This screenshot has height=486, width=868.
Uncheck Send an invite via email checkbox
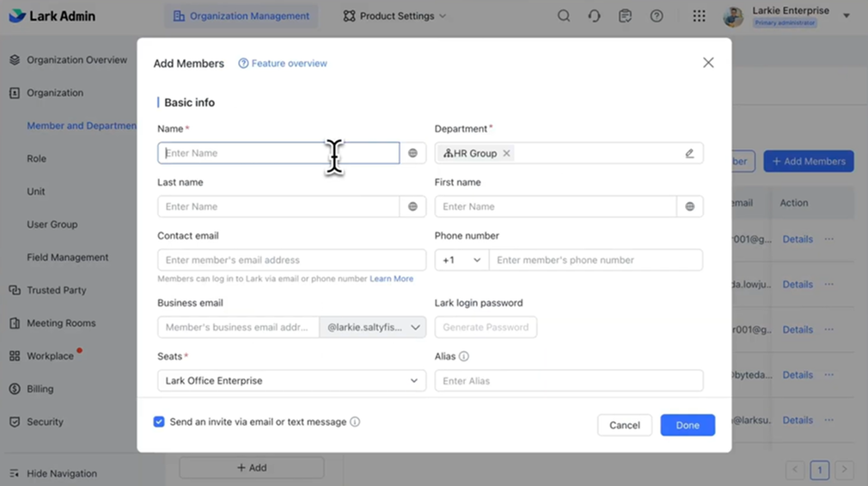159,422
